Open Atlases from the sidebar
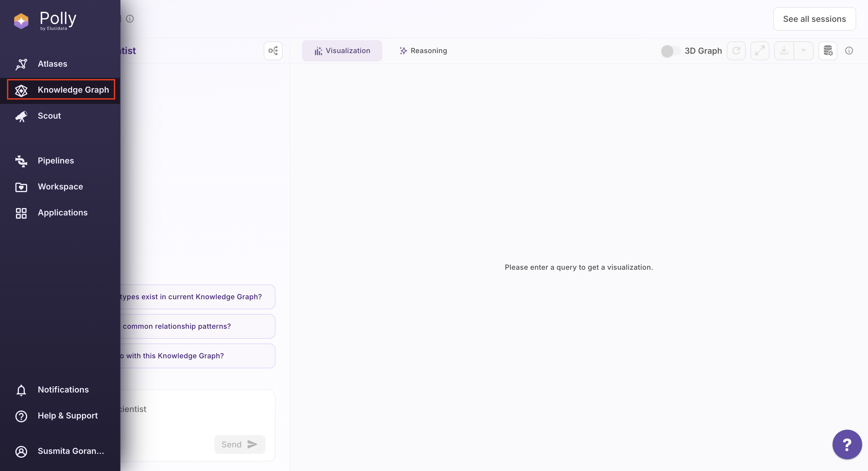 click(52, 64)
